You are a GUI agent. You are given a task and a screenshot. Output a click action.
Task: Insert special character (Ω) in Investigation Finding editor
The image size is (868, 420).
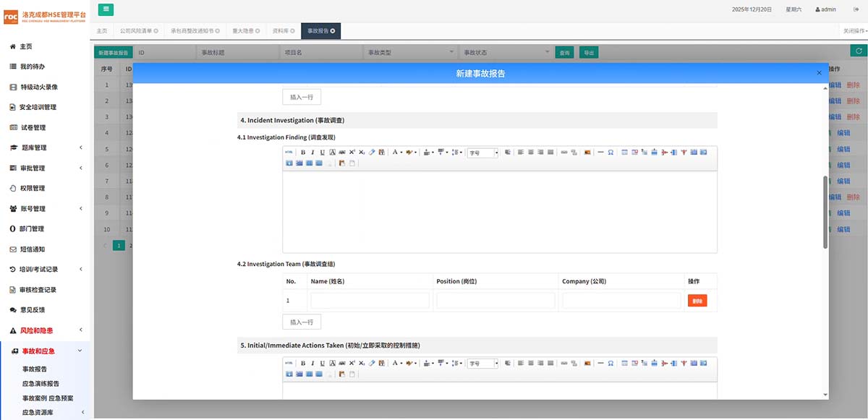coord(610,153)
